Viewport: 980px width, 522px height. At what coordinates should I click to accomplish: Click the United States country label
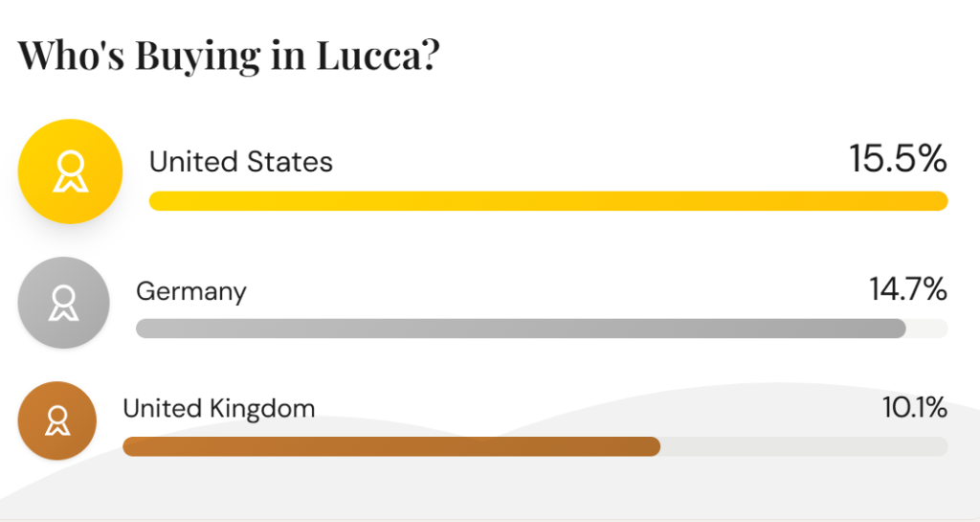coord(241,162)
